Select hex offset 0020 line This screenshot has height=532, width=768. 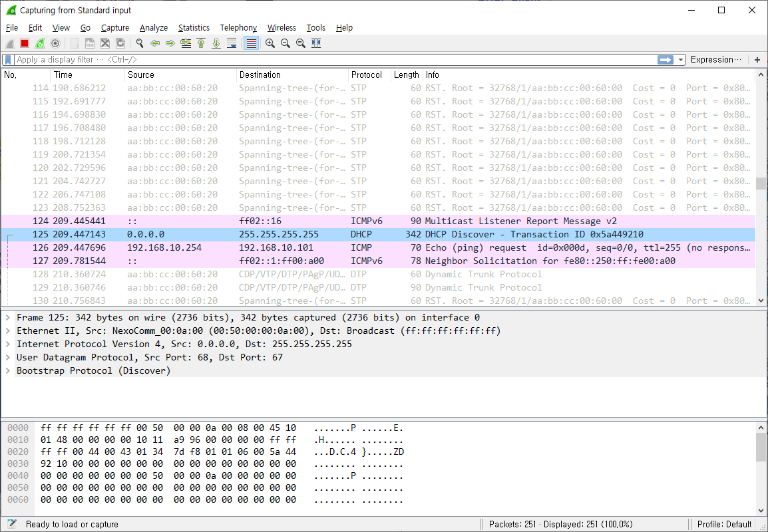(18, 452)
